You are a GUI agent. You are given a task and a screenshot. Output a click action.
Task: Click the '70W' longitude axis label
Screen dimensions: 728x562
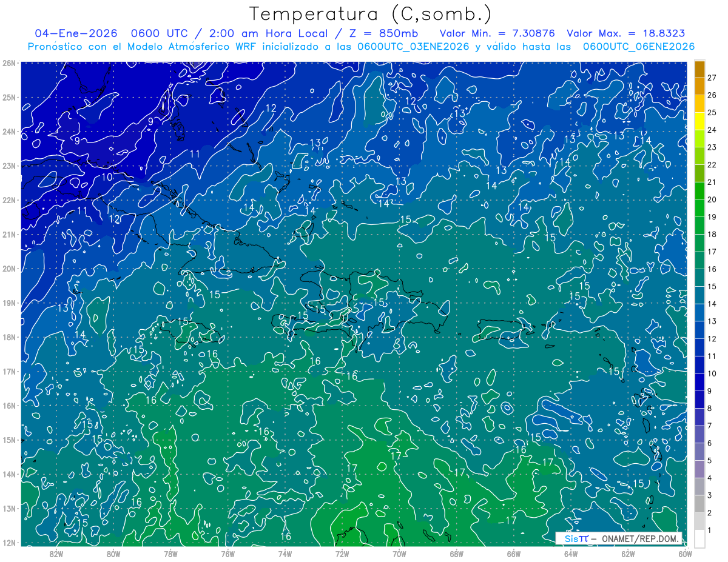[x=399, y=554]
